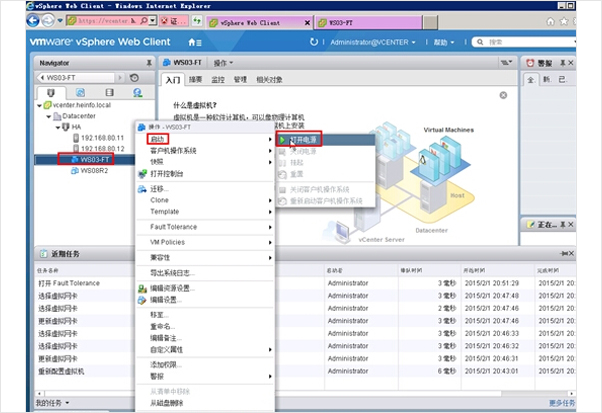Viewport: 602px width, 413px height.
Task: Close the Work In Progress panel
Action: (571, 225)
